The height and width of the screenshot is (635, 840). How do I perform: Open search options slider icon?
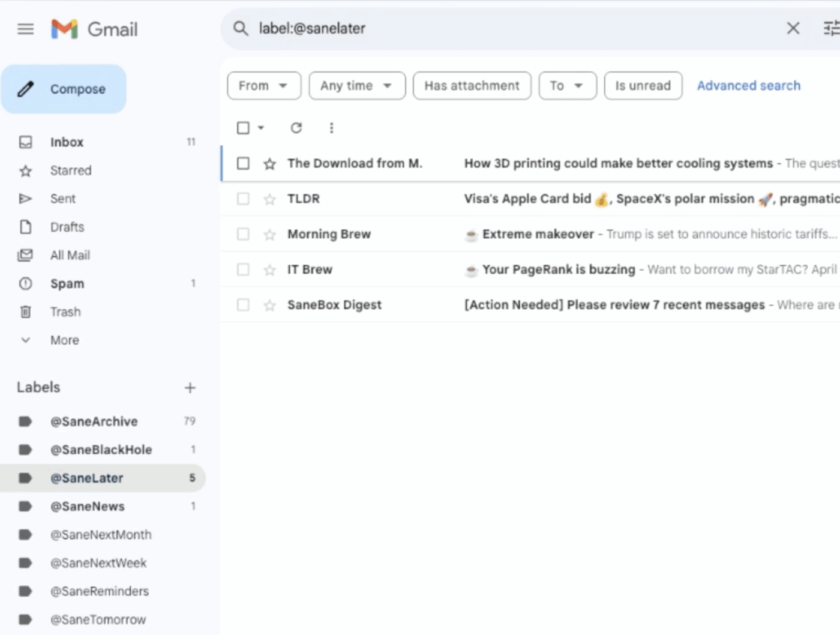click(832, 28)
